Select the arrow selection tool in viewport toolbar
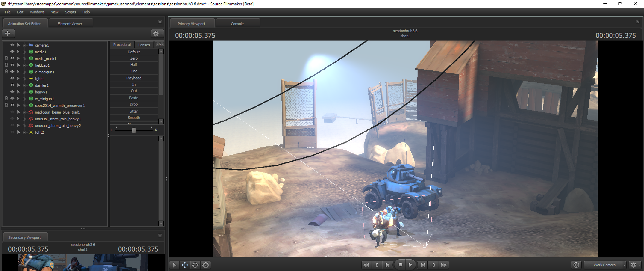The image size is (644, 271). point(174,265)
